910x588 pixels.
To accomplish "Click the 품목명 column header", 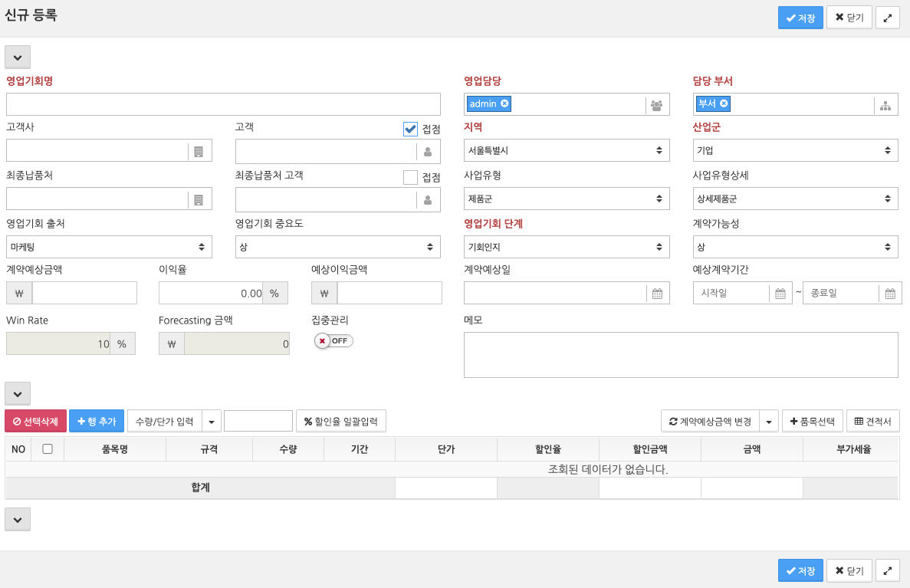I will pyautogui.click(x=115, y=450).
